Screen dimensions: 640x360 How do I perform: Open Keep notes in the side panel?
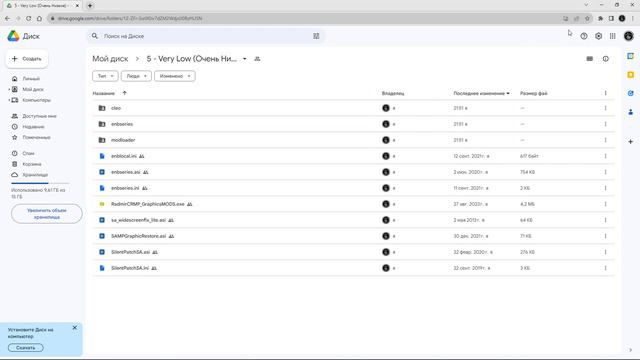click(631, 75)
